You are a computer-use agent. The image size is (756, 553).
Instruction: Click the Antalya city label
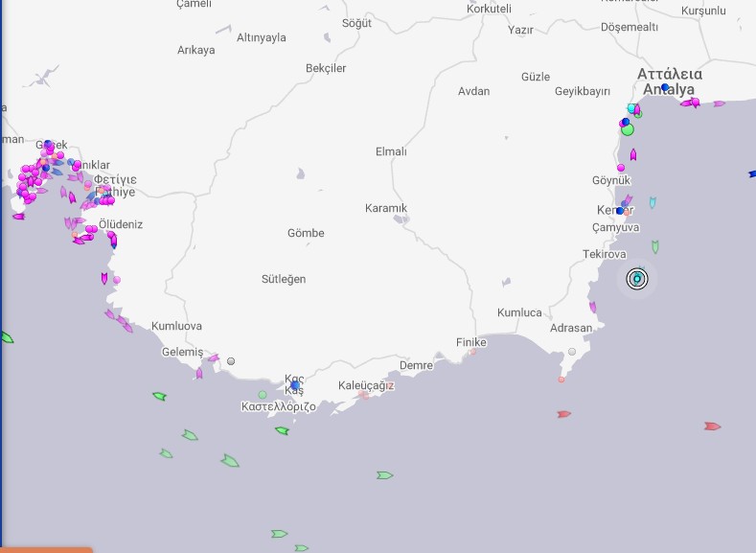(x=669, y=89)
